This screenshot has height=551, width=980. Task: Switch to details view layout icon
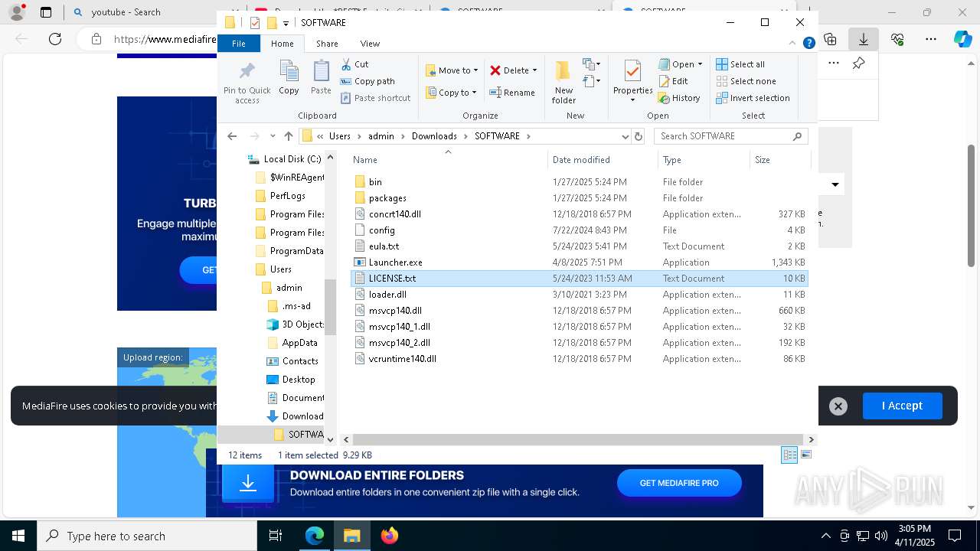point(789,455)
